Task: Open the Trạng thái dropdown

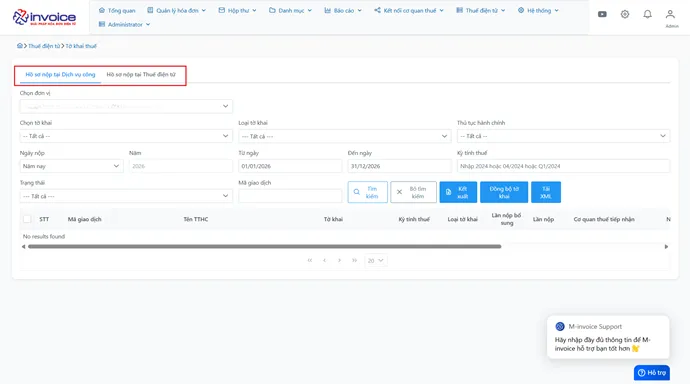Action: [126, 196]
